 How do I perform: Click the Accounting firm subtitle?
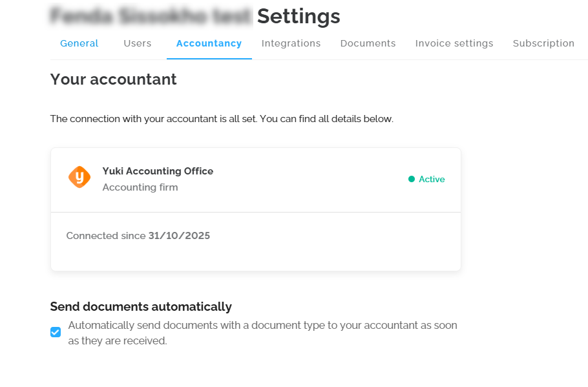[x=140, y=187]
